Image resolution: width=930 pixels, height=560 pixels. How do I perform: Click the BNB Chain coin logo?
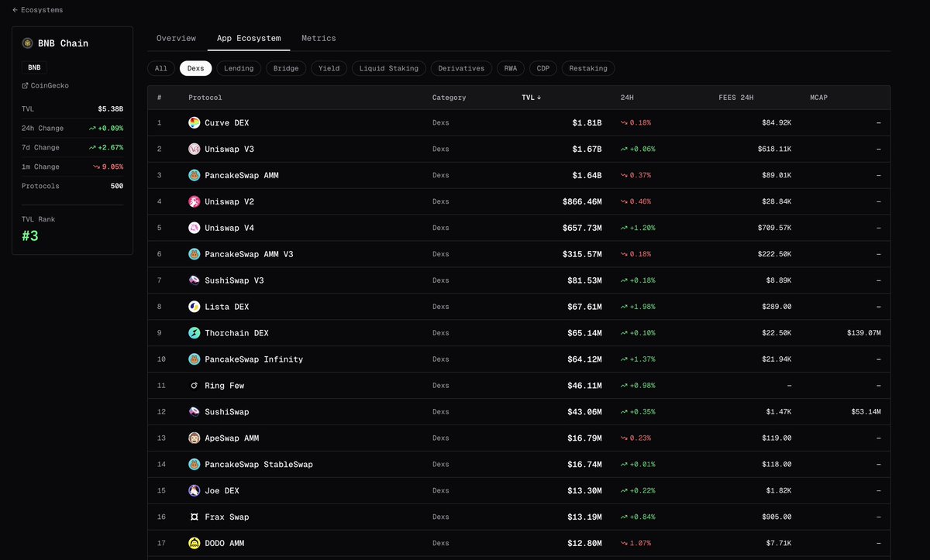27,43
